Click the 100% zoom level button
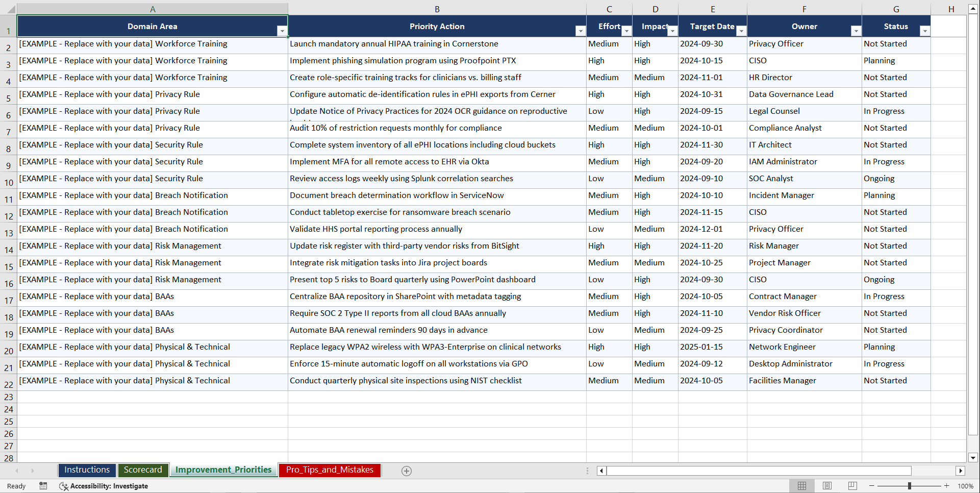The image size is (980, 493). coord(967,486)
